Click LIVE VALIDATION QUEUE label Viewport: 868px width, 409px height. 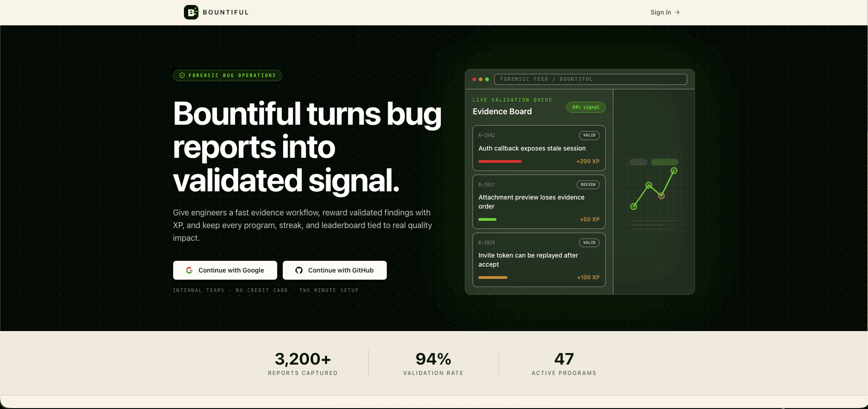512,100
